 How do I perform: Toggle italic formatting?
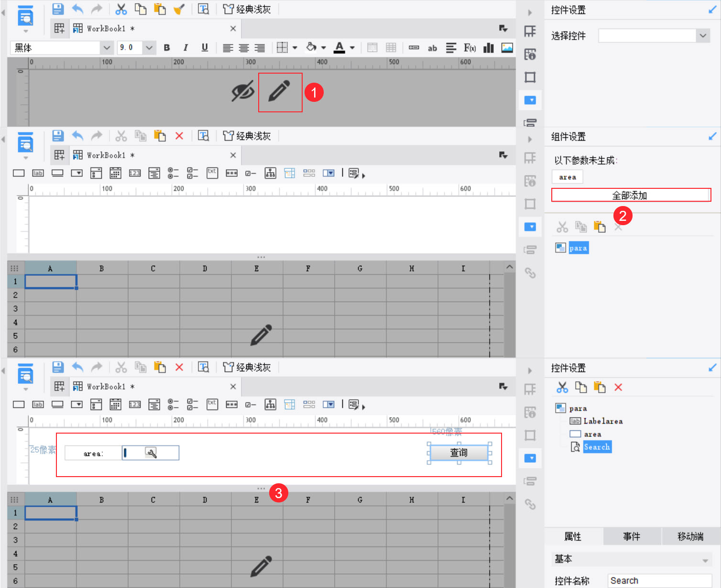[x=186, y=48]
